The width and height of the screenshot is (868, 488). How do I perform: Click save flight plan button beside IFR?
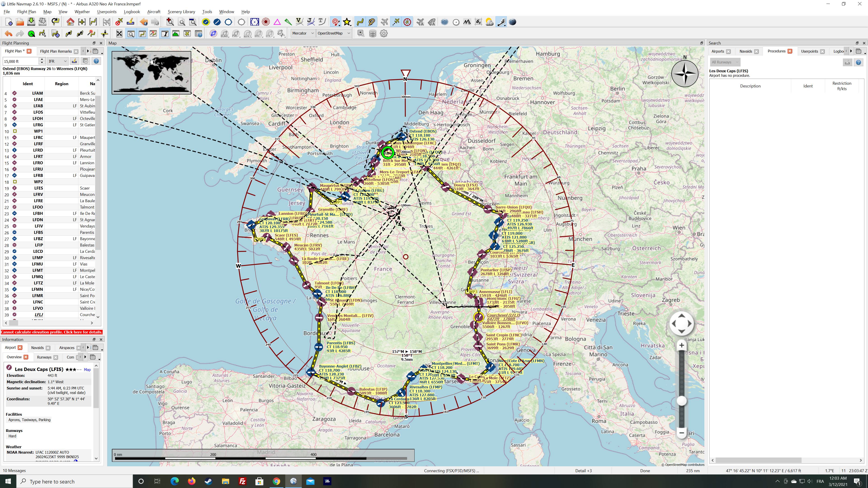(74, 61)
